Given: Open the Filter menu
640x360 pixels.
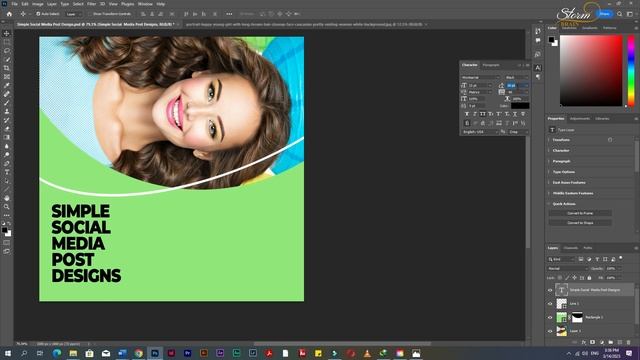Looking at the screenshot, I should click(x=91, y=4).
